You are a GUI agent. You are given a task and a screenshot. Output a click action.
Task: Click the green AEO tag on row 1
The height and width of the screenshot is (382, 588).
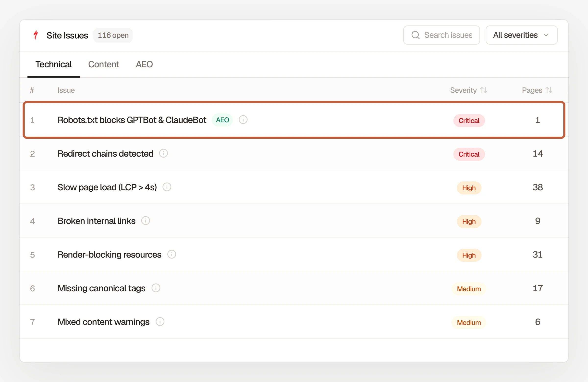(x=222, y=120)
